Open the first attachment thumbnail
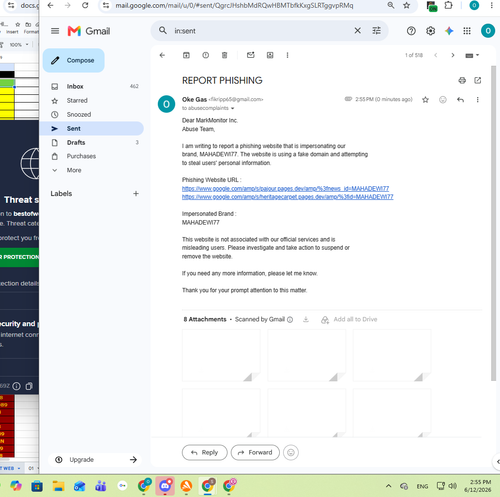500x497 pixels. click(x=221, y=355)
